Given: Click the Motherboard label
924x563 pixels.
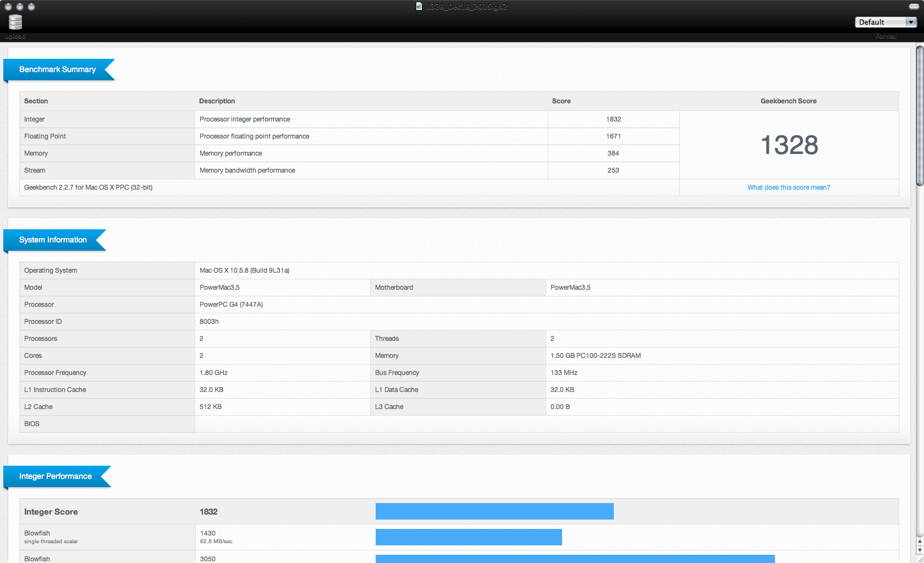Looking at the screenshot, I should pyautogui.click(x=394, y=288).
